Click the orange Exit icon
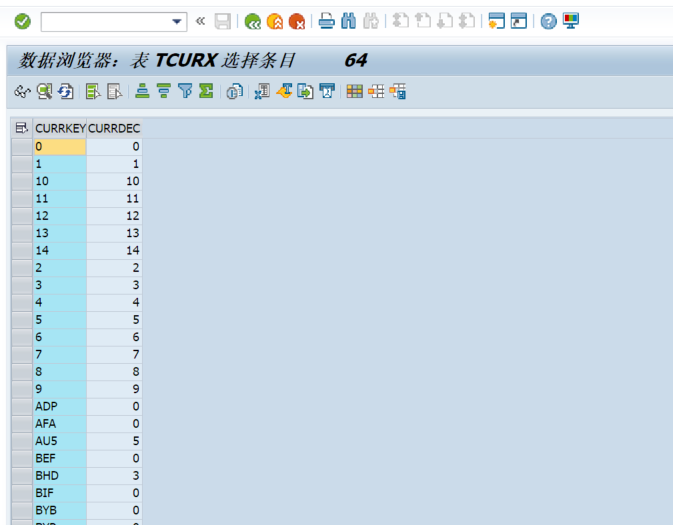 click(x=275, y=21)
